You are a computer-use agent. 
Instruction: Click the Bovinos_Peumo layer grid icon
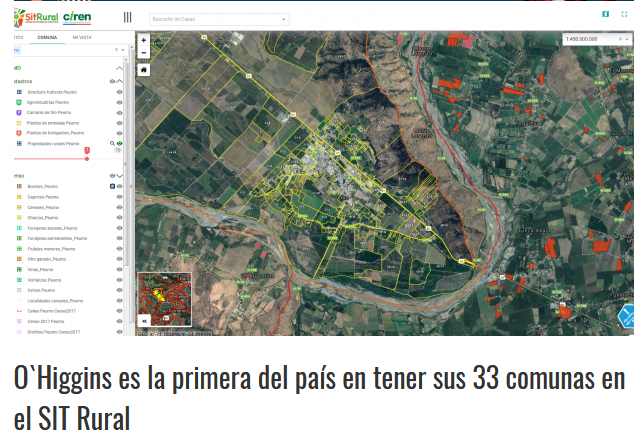click(x=19, y=186)
